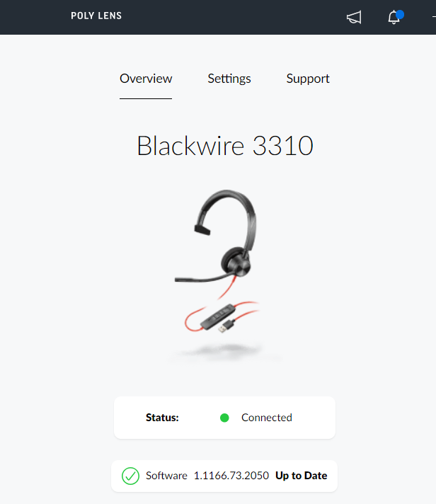Click the blue notification badge dot

tap(400, 14)
